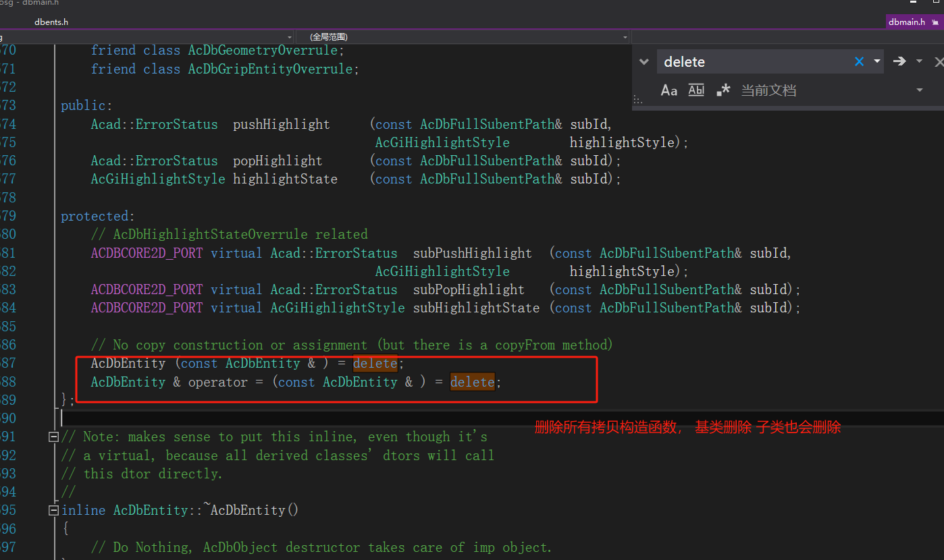This screenshot has width=944, height=560.
Task: Select the dbmain.h preview tab
Action: click(x=906, y=22)
